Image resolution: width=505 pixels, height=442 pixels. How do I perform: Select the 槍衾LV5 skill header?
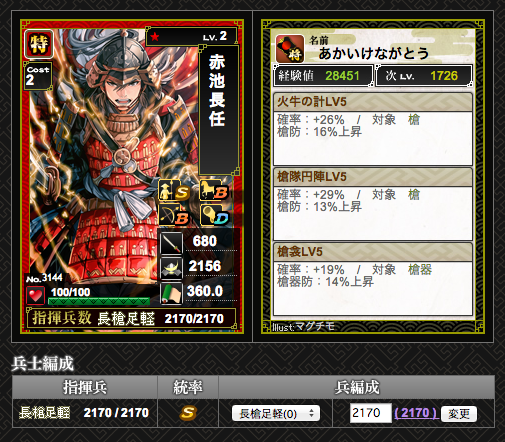coord(373,252)
